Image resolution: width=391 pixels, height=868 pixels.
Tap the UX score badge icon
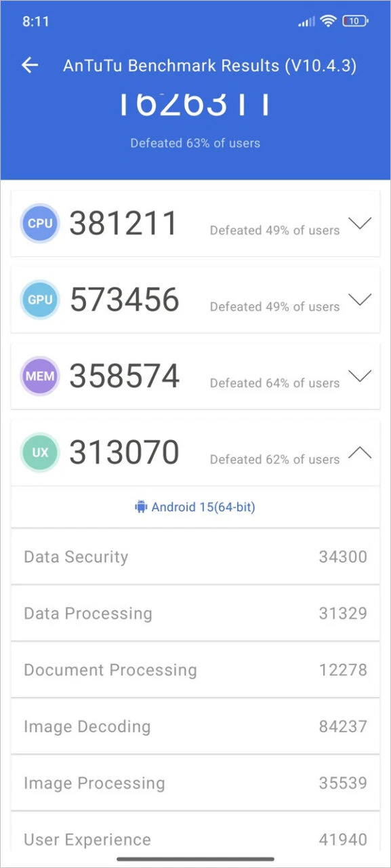click(39, 452)
